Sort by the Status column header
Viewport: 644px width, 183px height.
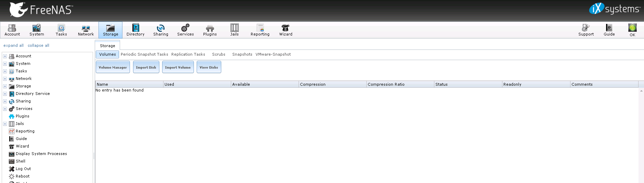pyautogui.click(x=468, y=84)
